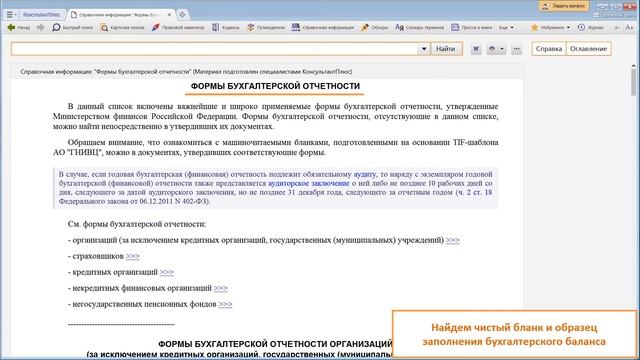
Task: Click heading ФОРМЫ БУХГАЛТЕРСКОЙ ОТЧЕТНОСТИ
Action: [x=275, y=86]
